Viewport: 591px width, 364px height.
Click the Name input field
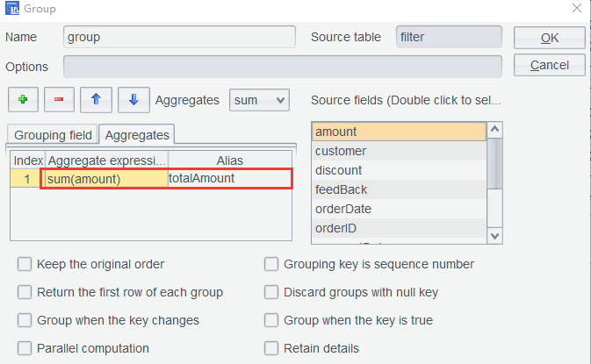[179, 37]
